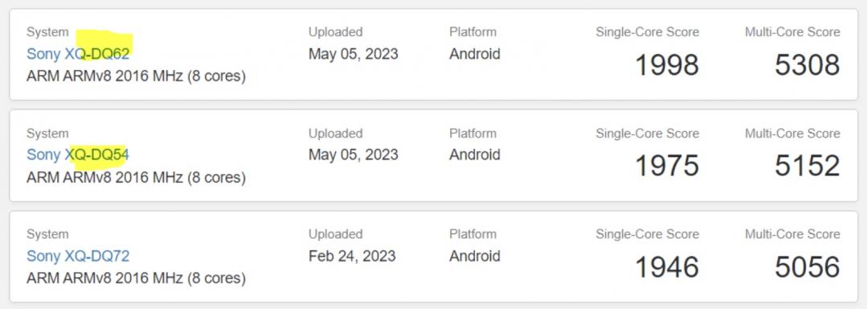868x309 pixels.
Task: Click the upload date of XQ-DQ62 entry
Action: click(x=353, y=54)
